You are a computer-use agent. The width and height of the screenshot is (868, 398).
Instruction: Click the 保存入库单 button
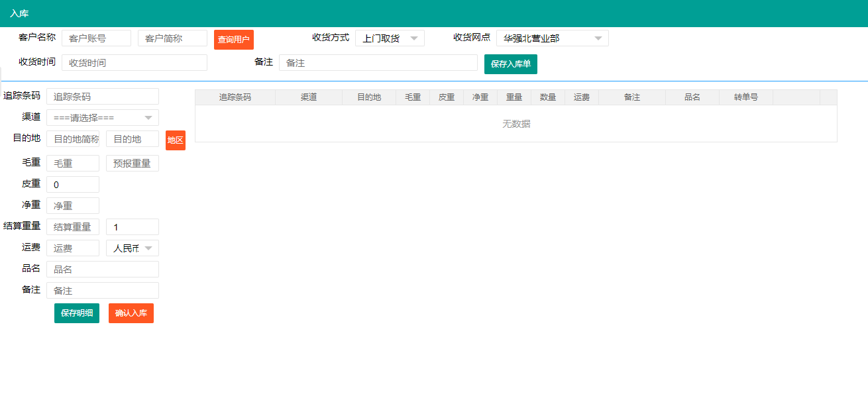tap(510, 64)
